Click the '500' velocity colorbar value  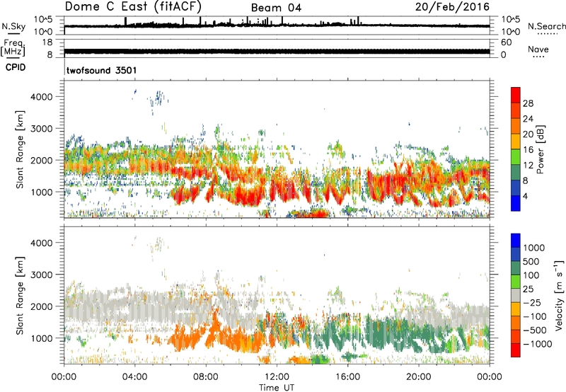[x=530, y=262]
